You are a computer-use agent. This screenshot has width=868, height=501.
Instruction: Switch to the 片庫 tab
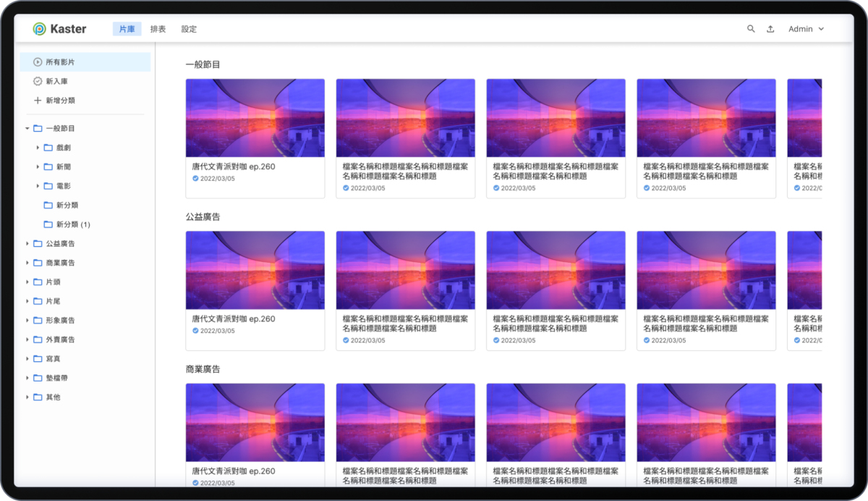click(x=127, y=29)
